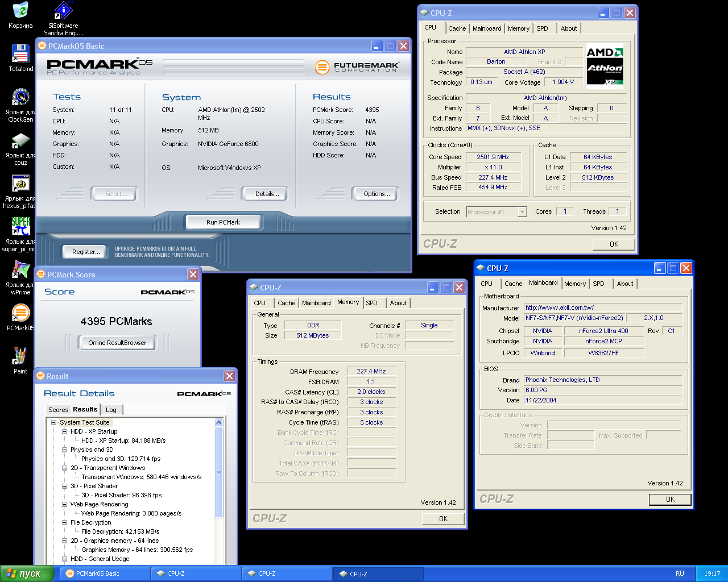Collapse 2D - Transparent Windows node

tap(65, 468)
